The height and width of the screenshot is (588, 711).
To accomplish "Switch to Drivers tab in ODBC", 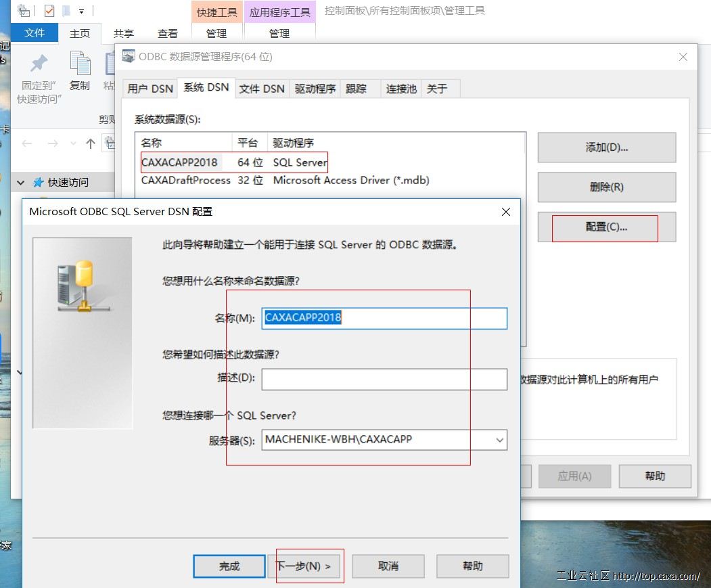I will point(315,89).
